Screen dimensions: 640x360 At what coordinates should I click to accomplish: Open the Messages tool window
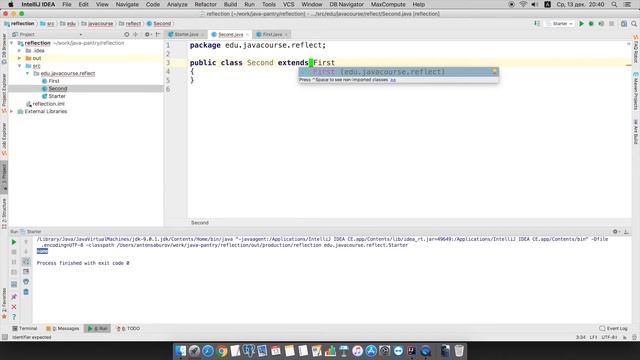[62, 328]
